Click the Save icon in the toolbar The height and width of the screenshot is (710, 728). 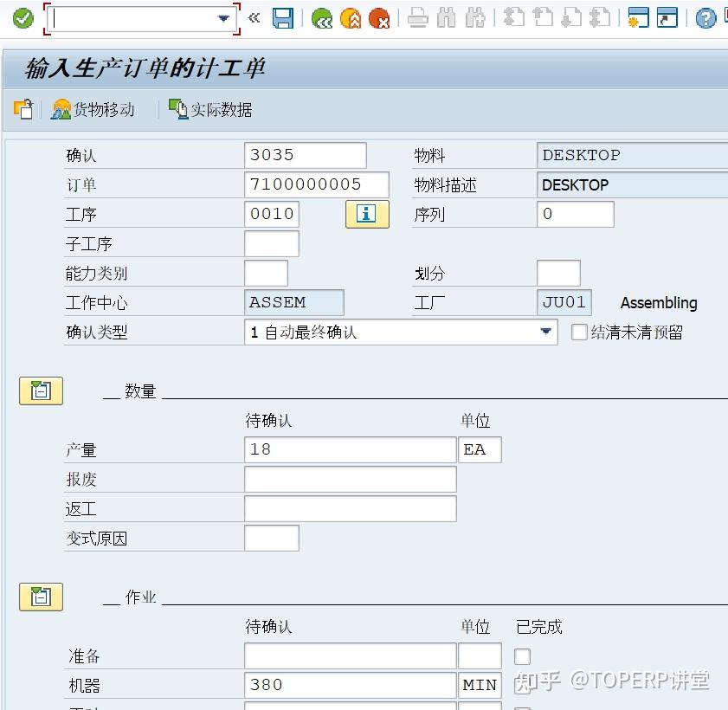pos(283,17)
